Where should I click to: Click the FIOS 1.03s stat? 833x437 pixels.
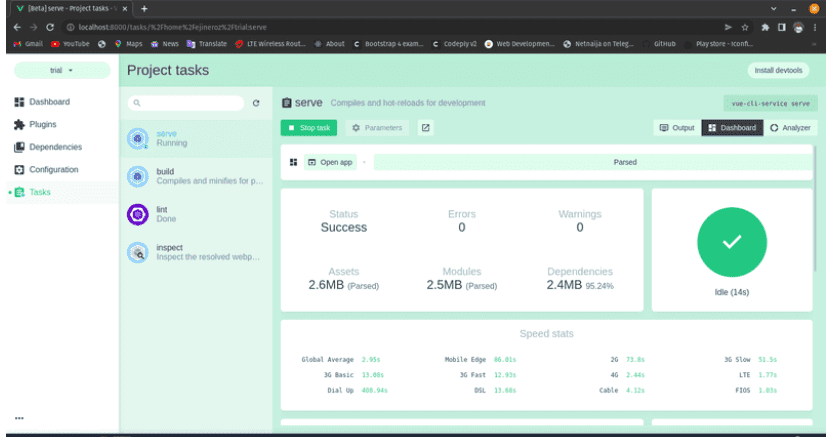coord(756,390)
